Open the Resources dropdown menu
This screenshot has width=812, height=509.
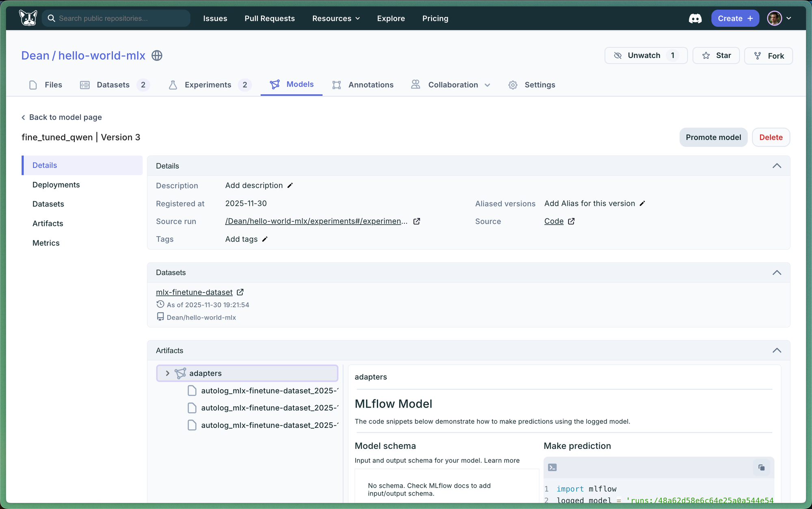336,19
